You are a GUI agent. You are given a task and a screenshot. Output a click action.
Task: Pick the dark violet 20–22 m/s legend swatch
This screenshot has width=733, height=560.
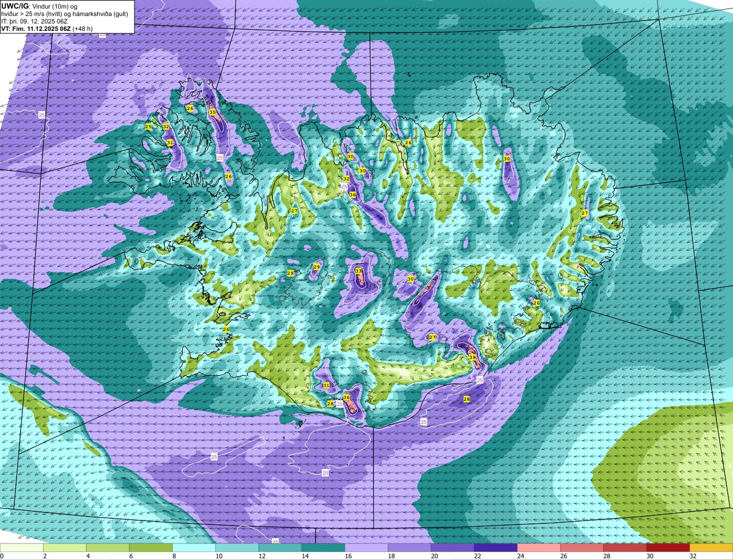(452, 548)
